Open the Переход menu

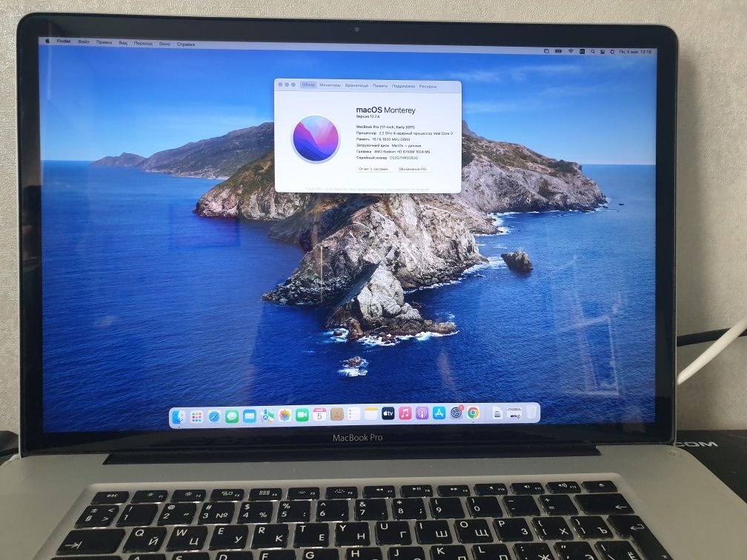pos(143,43)
